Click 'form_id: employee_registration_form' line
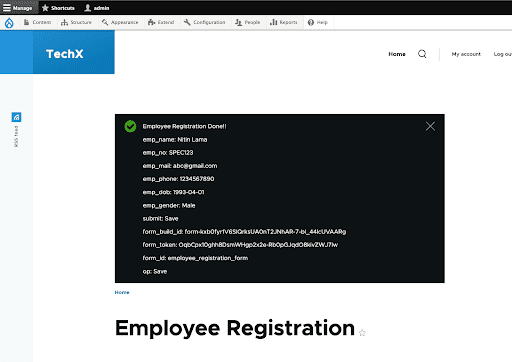512x362 pixels. click(x=195, y=258)
